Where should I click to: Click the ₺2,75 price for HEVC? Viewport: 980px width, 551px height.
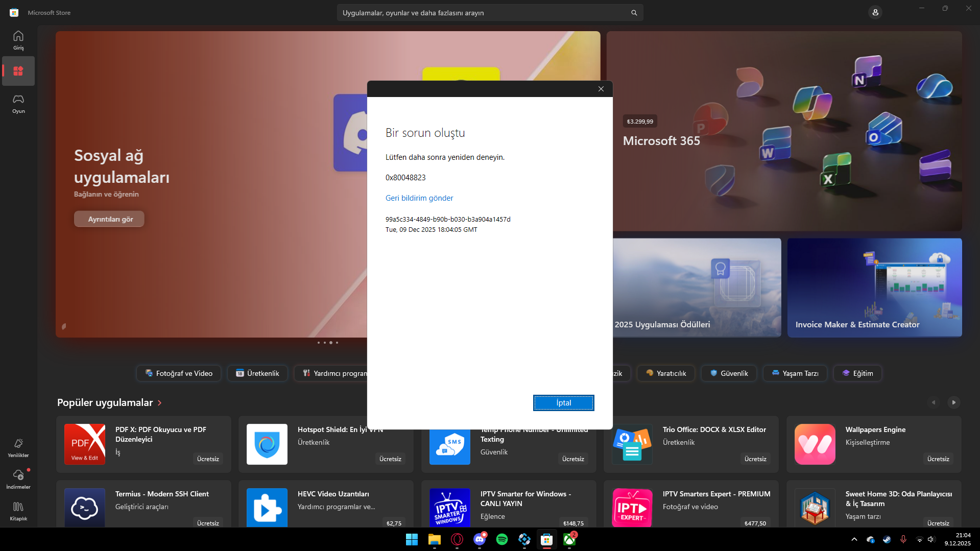[x=394, y=523]
